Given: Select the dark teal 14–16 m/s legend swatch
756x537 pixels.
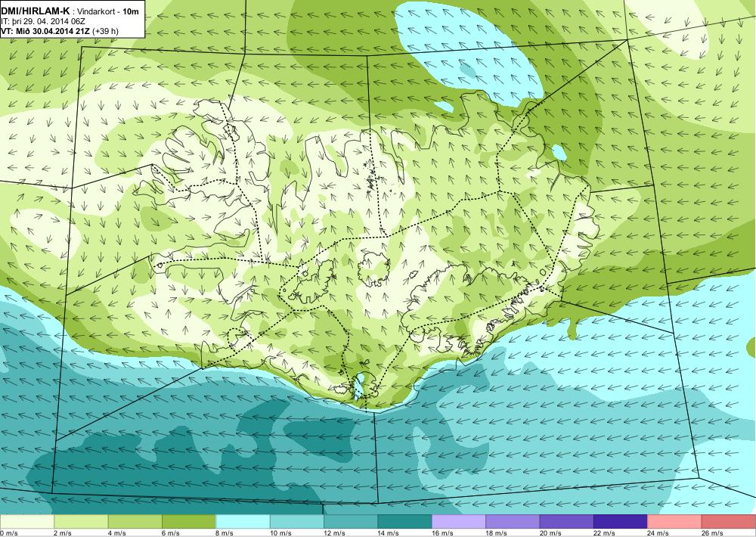Looking at the screenshot, I should pyautogui.click(x=405, y=522).
